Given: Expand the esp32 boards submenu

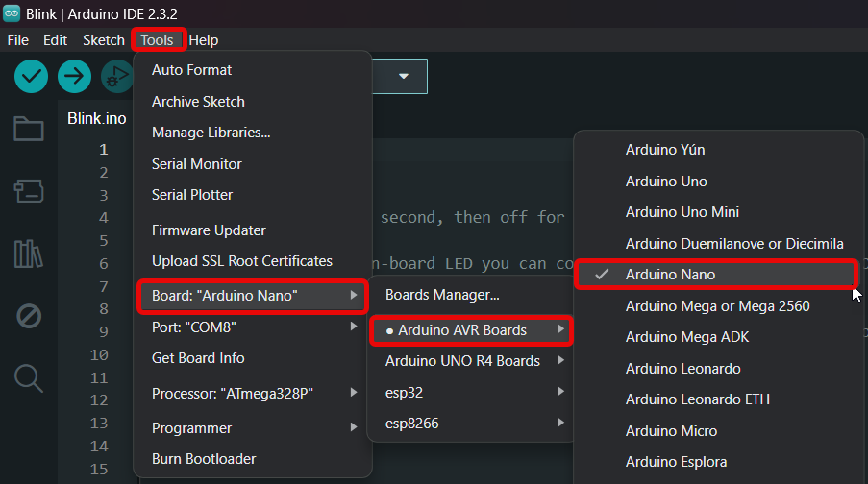Looking at the screenshot, I should click(x=471, y=393).
